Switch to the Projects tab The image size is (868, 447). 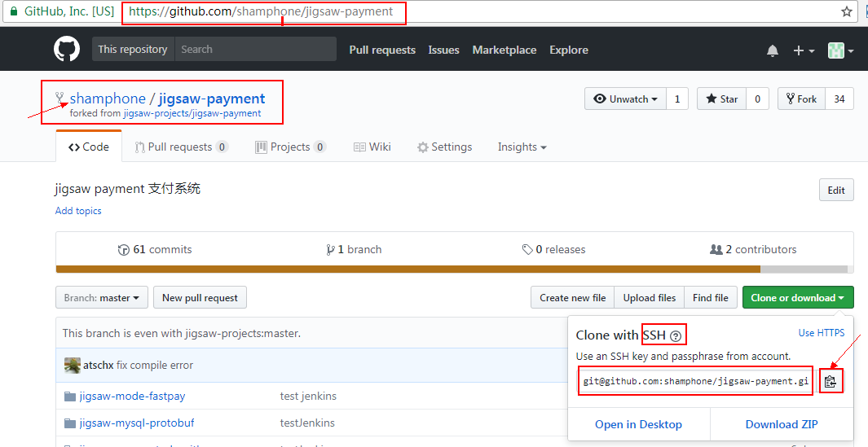click(290, 147)
